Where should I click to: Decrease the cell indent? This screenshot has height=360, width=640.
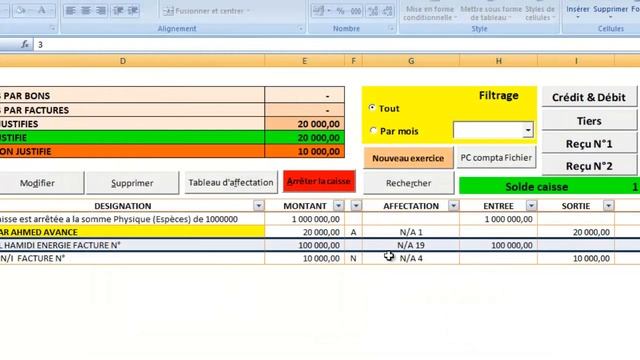[118, 11]
